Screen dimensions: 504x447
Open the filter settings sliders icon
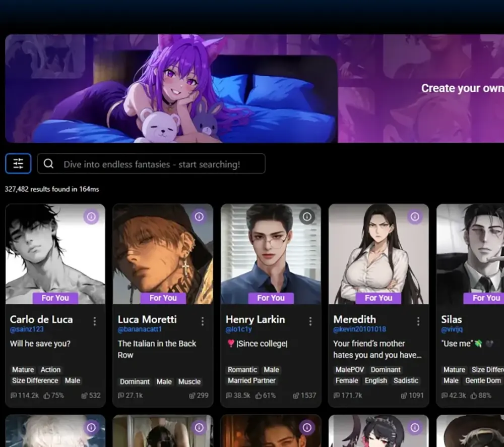click(18, 164)
